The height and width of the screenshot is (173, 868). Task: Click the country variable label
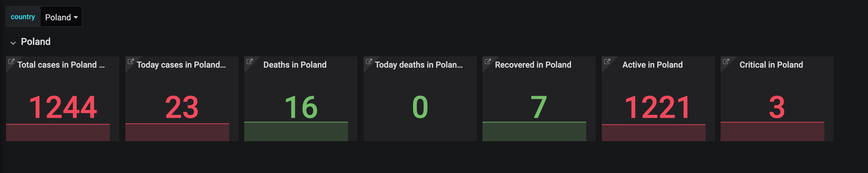[23, 17]
